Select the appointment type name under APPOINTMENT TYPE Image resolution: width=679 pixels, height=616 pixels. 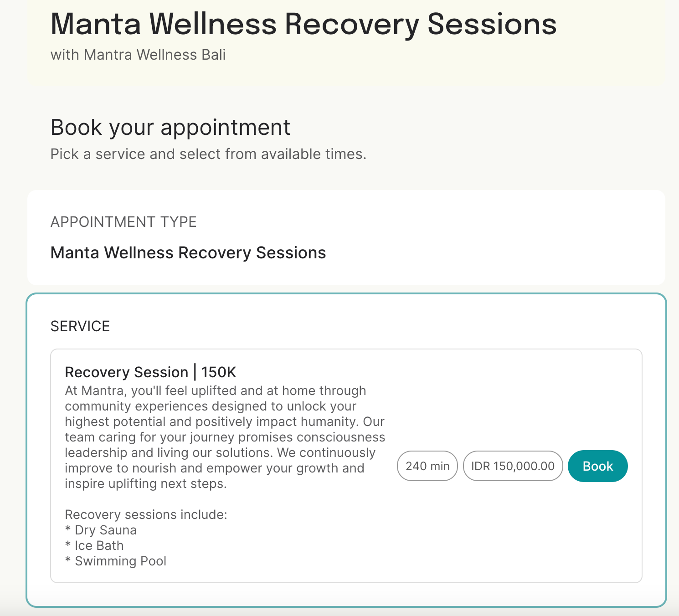coord(188,253)
